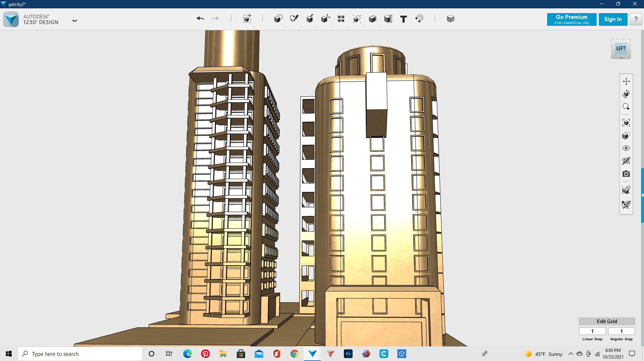The height and width of the screenshot is (361, 644).
Task: Open the Pattern tool
Action: pos(341,19)
